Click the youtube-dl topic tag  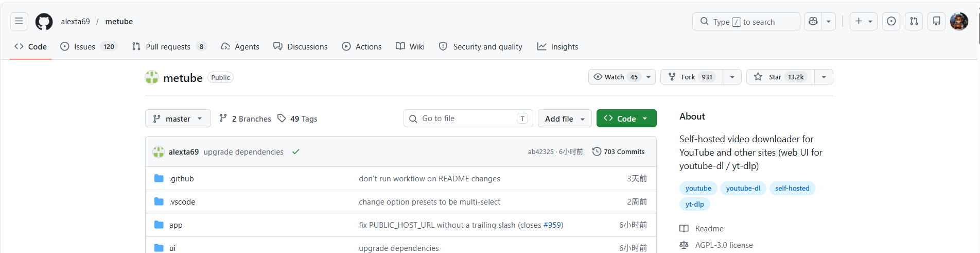coord(743,189)
